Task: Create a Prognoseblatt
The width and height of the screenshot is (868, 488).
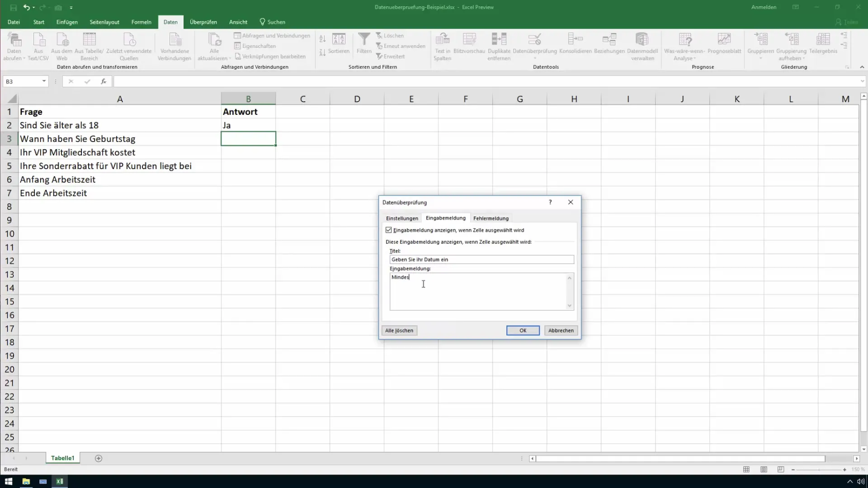Action: pos(724,43)
